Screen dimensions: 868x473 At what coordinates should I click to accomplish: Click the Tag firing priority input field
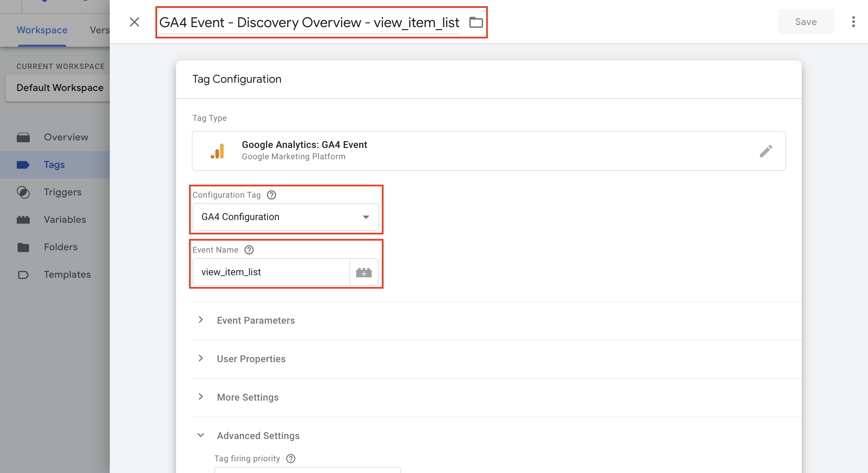[x=308, y=470]
